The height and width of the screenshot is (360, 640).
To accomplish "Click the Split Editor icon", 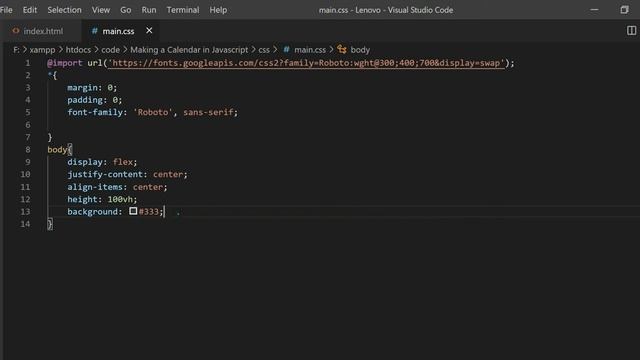I will point(631,31).
